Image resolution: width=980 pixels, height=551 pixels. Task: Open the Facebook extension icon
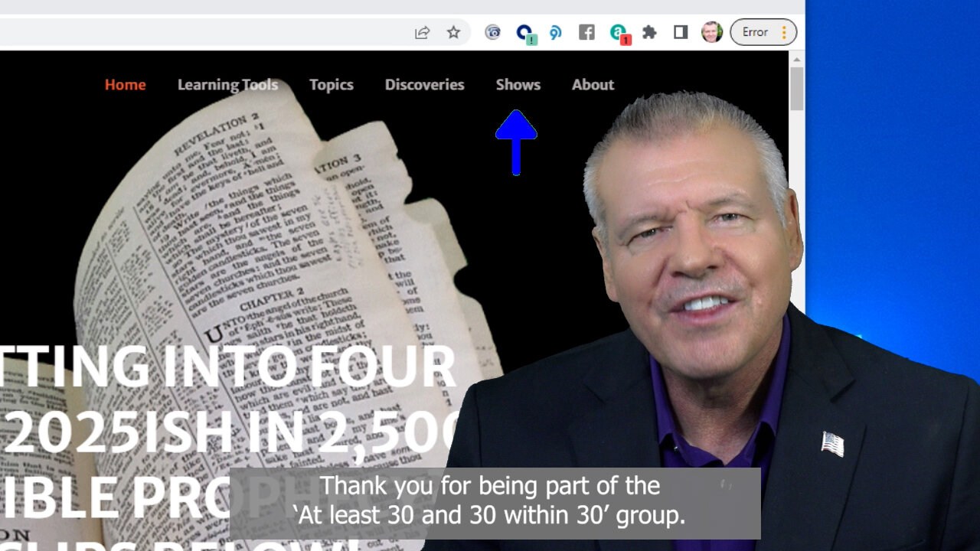click(586, 32)
